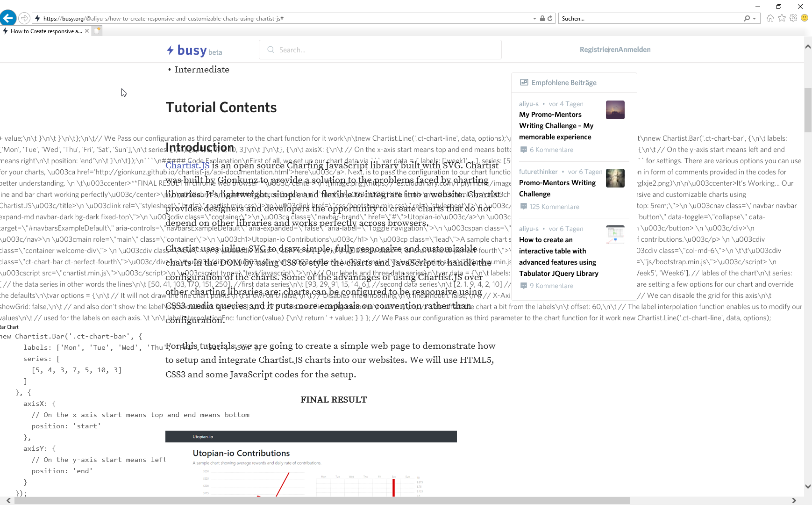The image size is (812, 505).
Task: Click the Chartist.JS hyperlink in Introduction
Action: click(187, 166)
